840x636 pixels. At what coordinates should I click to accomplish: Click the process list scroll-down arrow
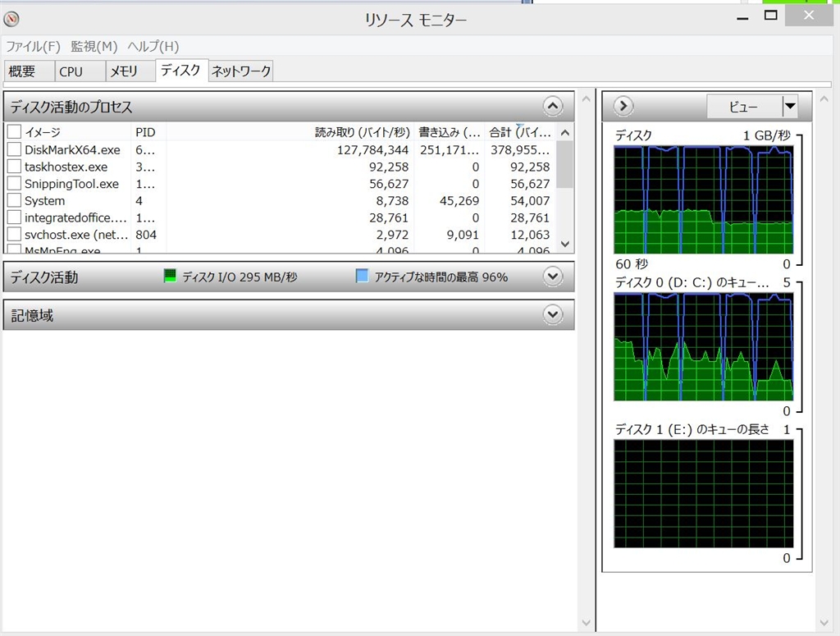[x=565, y=244]
